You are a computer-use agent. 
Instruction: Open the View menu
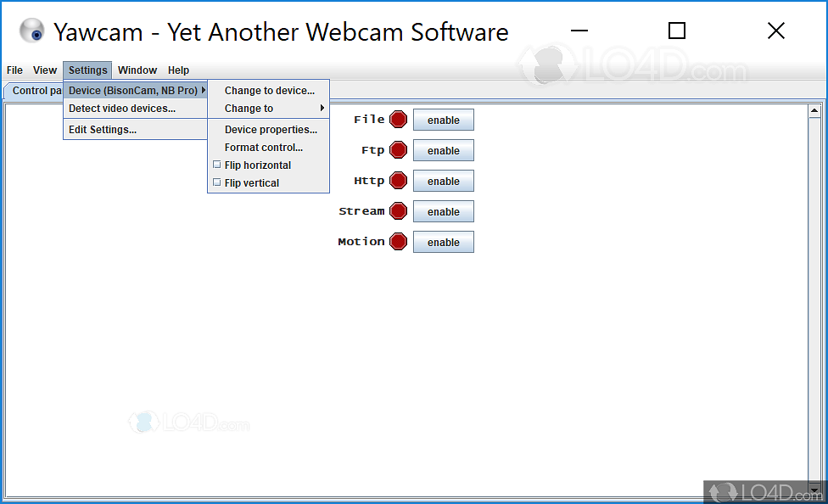click(45, 70)
